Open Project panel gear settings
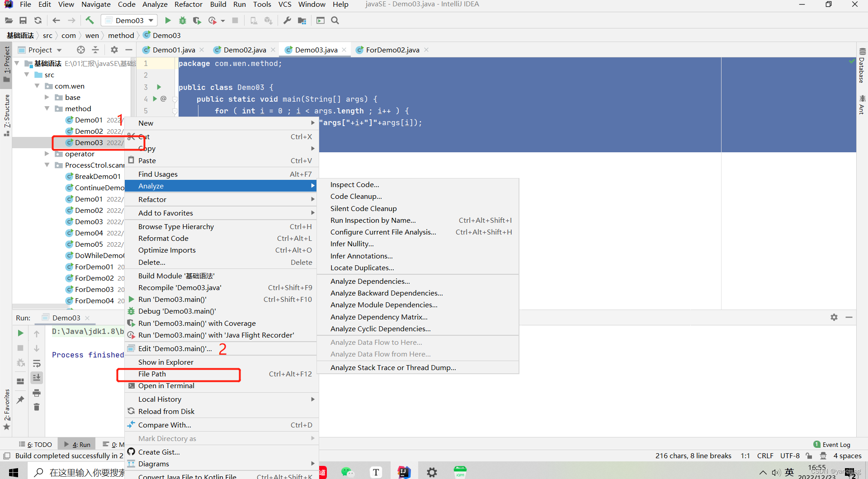 pos(114,50)
